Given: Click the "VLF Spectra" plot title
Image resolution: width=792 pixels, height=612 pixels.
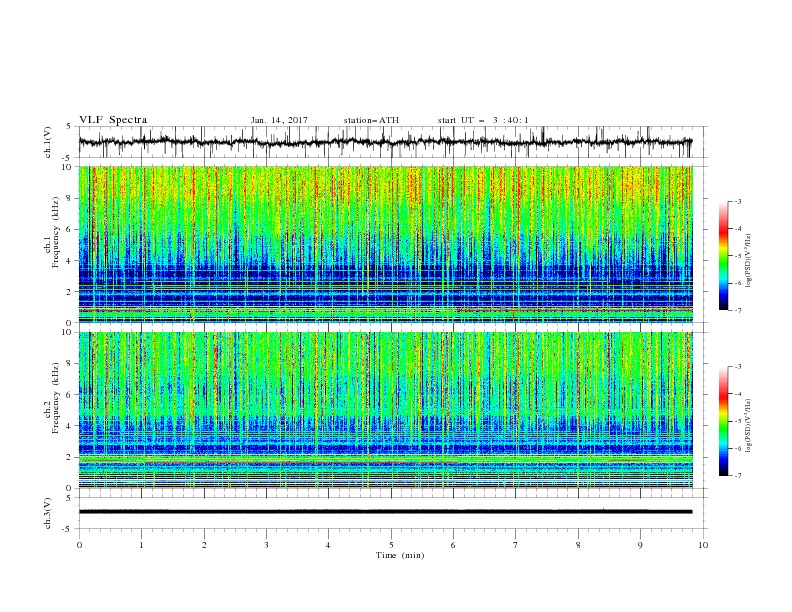Looking at the screenshot, I should tap(113, 120).
